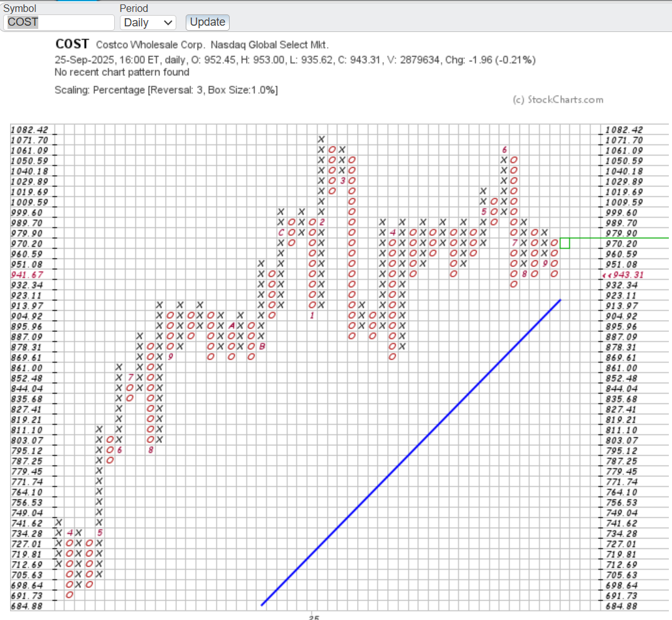672x620 pixels.
Task: Click the red '3' month marker at 1029.89
Action: (x=343, y=181)
